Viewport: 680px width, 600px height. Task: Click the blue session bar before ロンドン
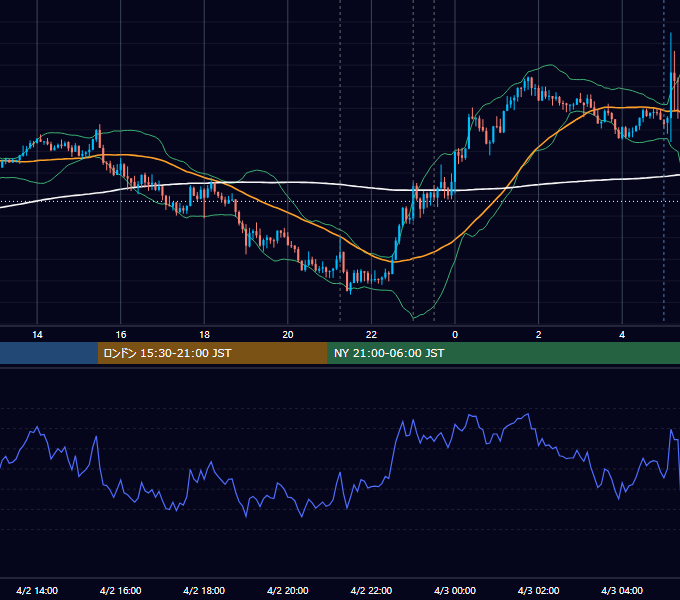pos(49,353)
